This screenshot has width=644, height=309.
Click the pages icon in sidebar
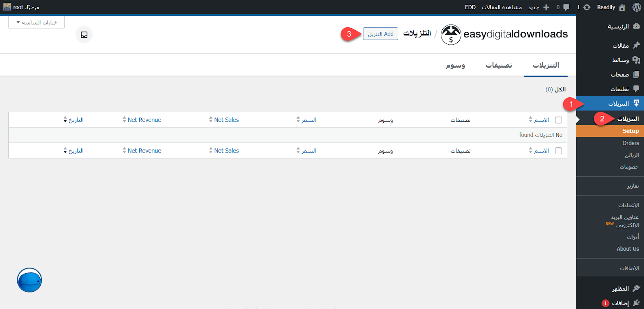click(x=636, y=74)
